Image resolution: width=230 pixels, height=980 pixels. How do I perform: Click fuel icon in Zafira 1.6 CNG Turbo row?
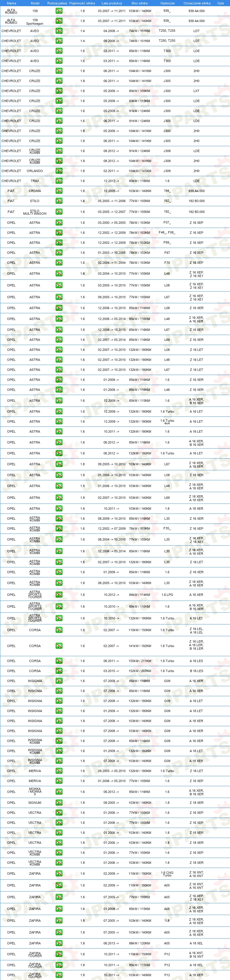(59, 874)
